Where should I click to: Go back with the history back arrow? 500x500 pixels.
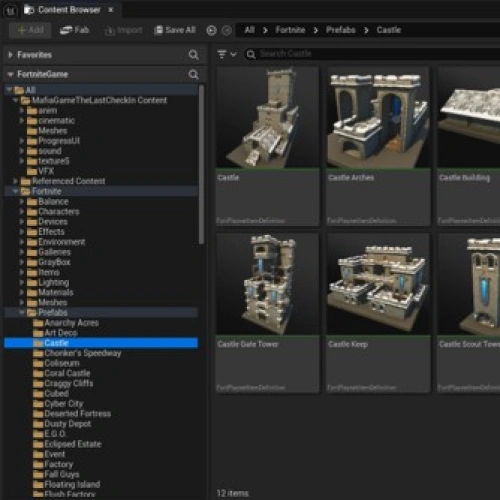[211, 30]
